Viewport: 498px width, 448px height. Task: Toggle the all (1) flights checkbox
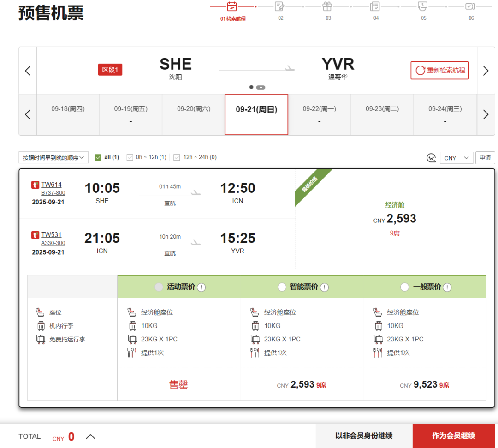[x=98, y=157]
